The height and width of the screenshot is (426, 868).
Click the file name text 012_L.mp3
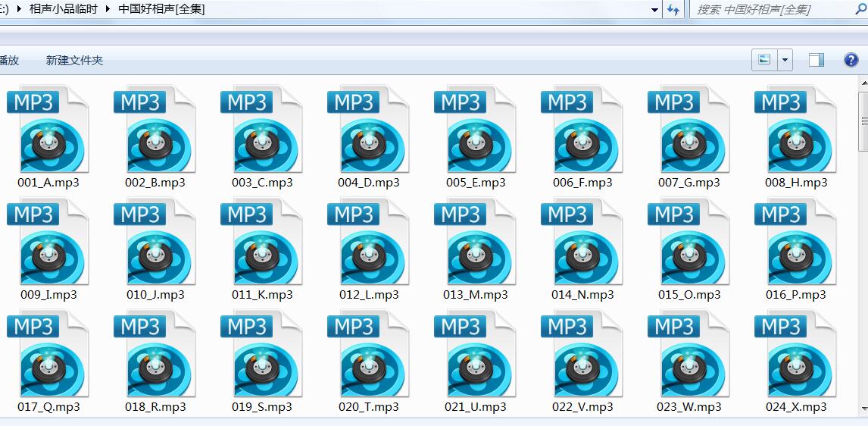(369, 295)
